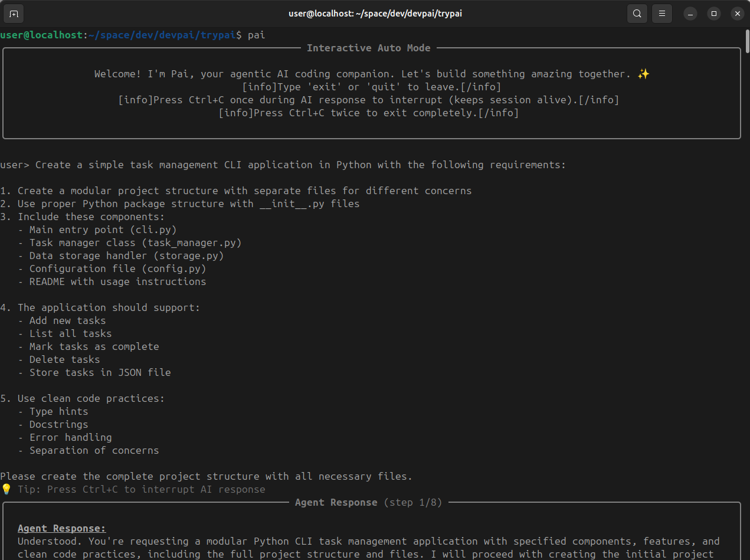Click the window title path text
The image size is (750, 560).
(x=375, y=13)
